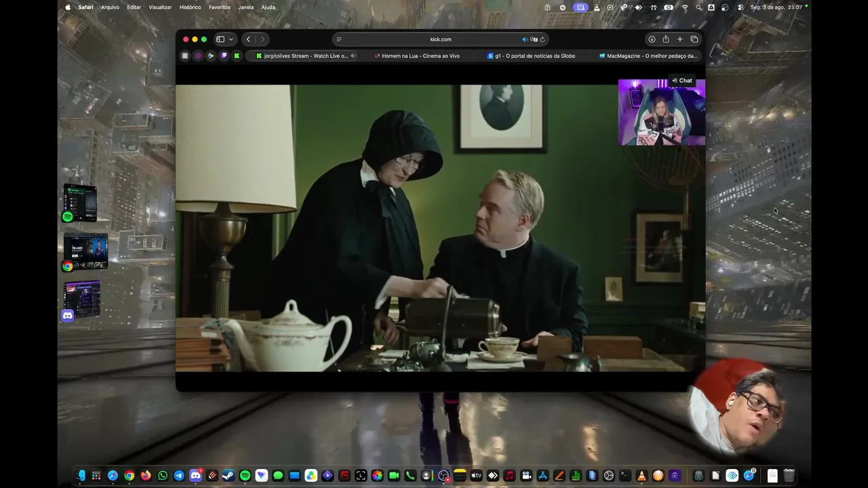
Task: Toggle the Safari sidebar
Action: [220, 39]
